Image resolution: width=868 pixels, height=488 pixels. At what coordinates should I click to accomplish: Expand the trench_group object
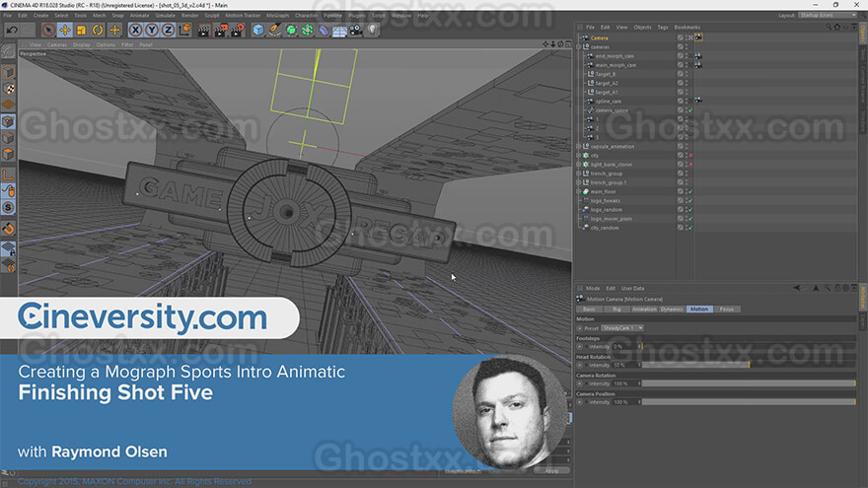579,174
